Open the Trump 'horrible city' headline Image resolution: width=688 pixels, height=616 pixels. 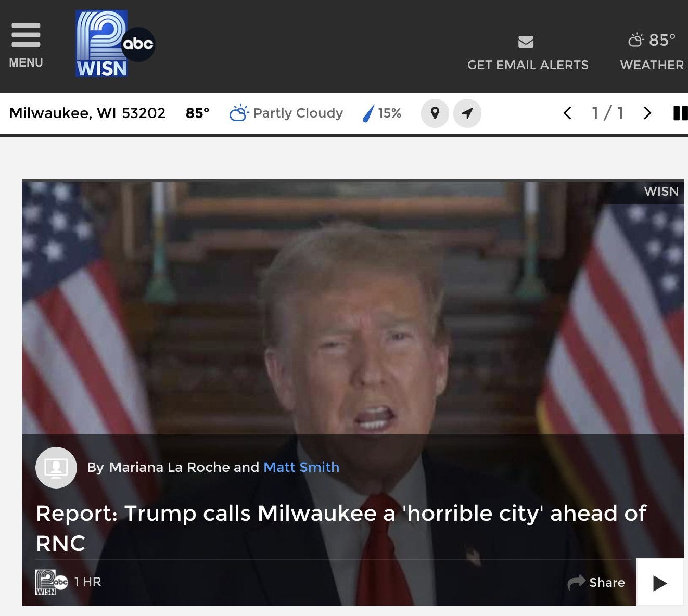341,528
